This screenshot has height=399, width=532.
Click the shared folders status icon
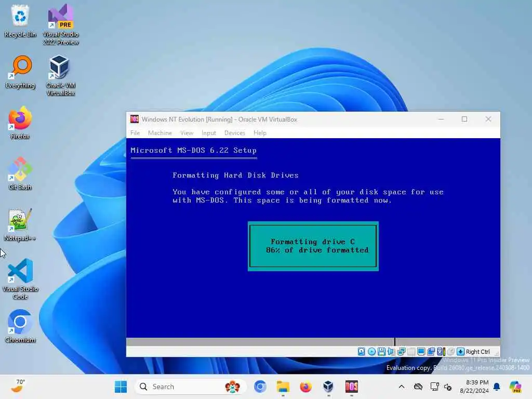tap(431, 352)
